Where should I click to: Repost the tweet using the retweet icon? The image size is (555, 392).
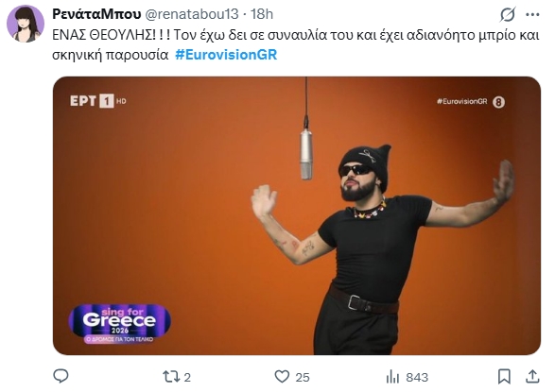(171, 377)
